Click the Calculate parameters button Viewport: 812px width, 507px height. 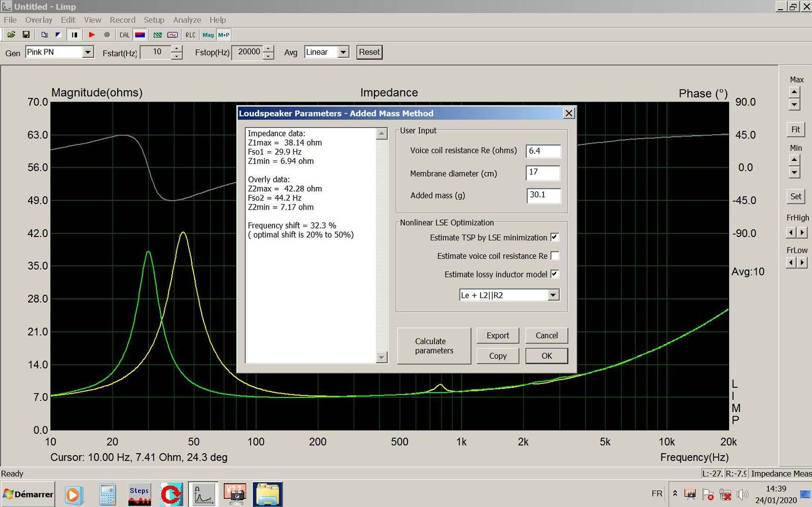point(434,346)
